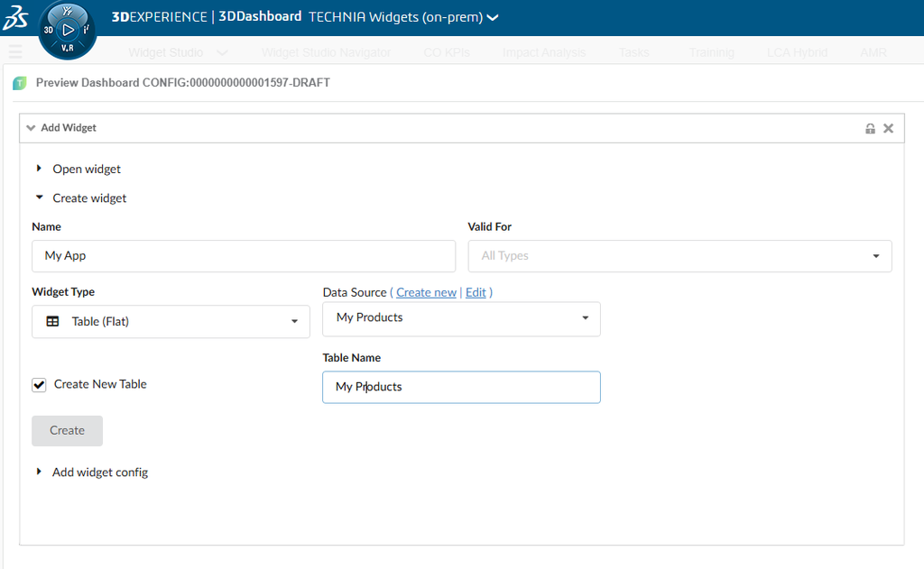Open Widget Studio tab dropdown arrow
This screenshot has height=569, width=924.
click(222, 52)
